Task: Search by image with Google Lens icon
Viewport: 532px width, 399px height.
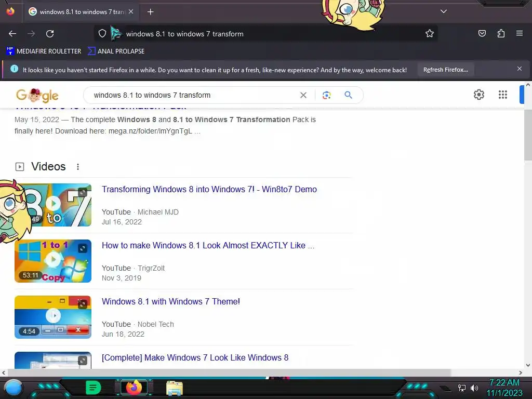Action: pos(326,96)
